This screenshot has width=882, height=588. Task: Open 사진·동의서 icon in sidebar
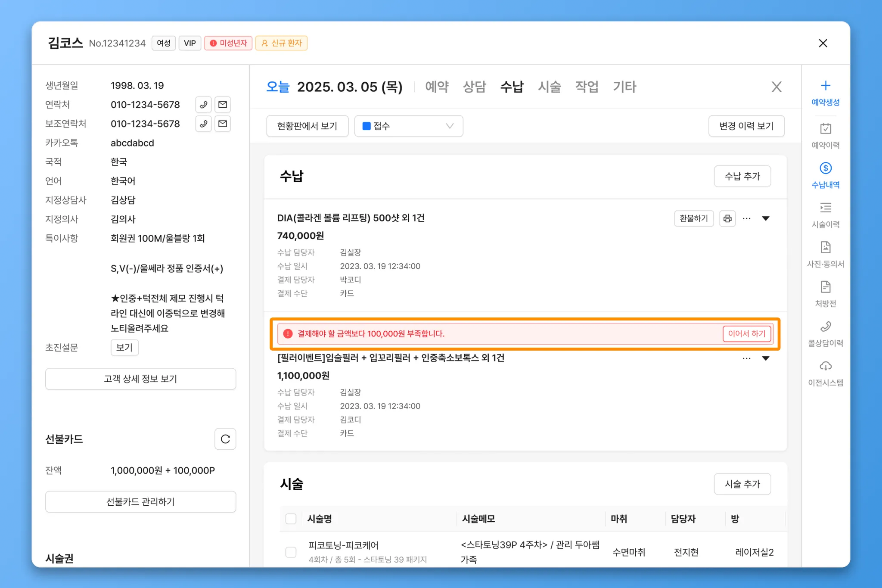(x=825, y=248)
